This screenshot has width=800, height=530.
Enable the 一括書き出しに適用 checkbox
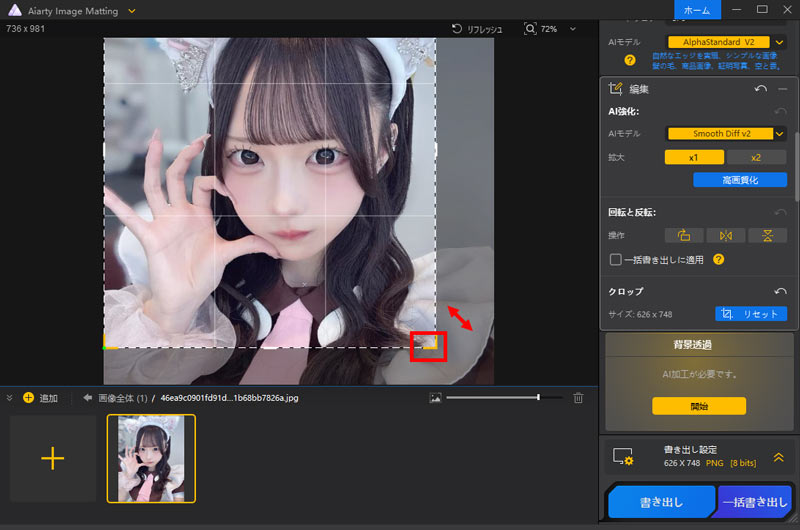point(616,260)
